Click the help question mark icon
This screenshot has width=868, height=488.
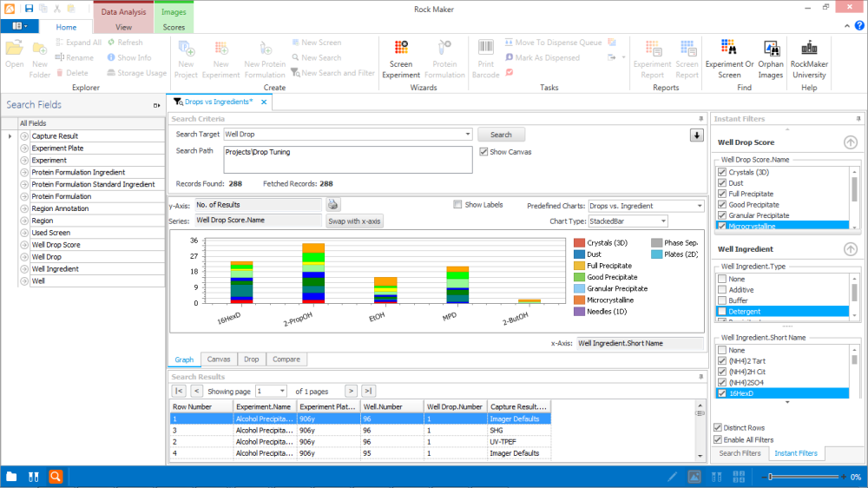point(859,25)
